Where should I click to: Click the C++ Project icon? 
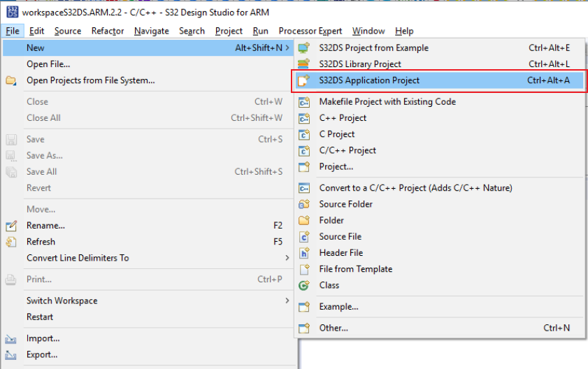(x=303, y=118)
